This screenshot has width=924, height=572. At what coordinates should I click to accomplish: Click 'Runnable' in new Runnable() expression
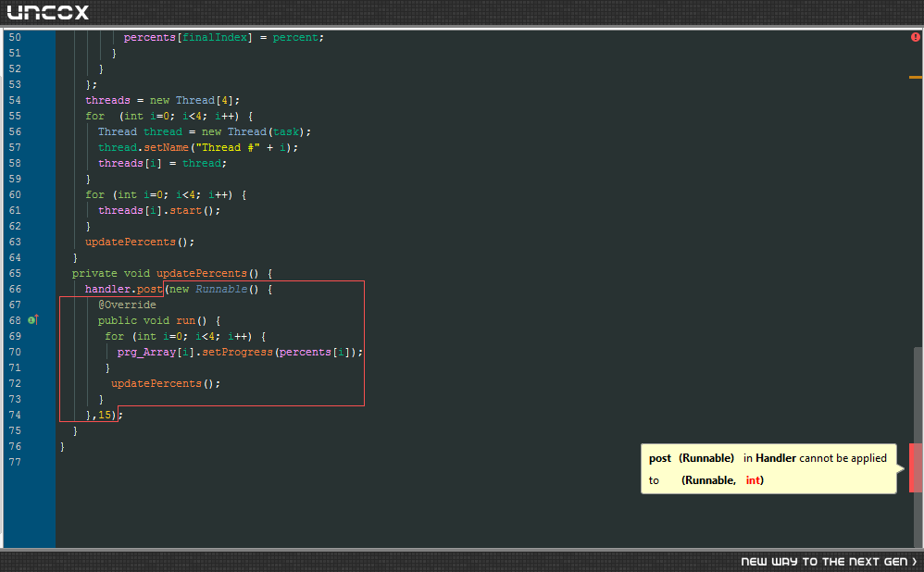pyautogui.click(x=221, y=290)
